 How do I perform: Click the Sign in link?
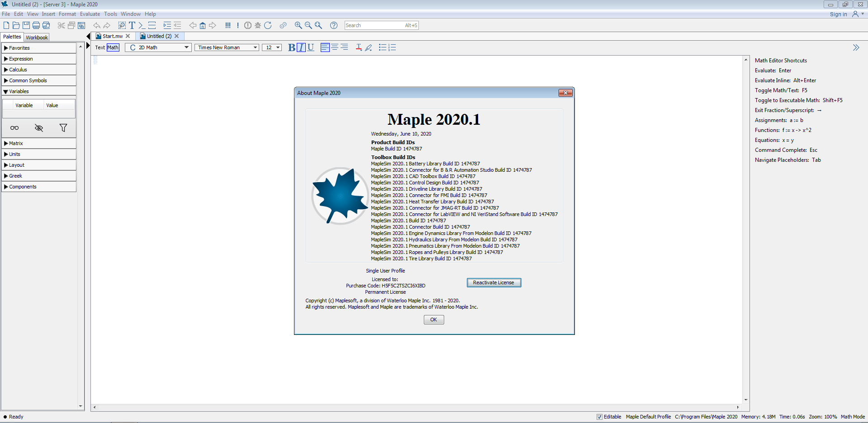[x=838, y=14]
